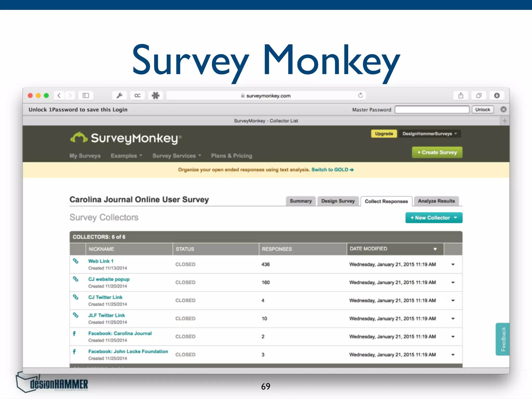Image resolution: width=532 pixels, height=399 pixels.
Task: Click the link icon beside JLF Twitter Link
Action: click(76, 315)
